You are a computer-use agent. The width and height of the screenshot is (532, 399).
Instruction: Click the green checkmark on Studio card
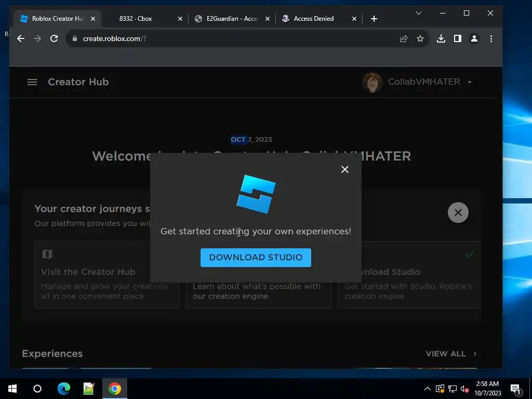[470, 254]
